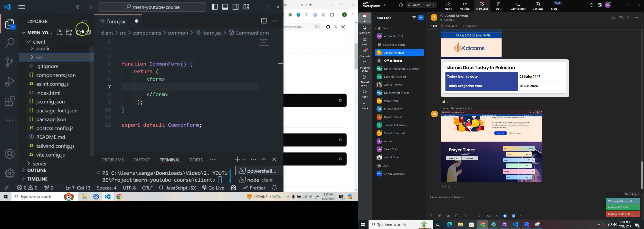This screenshot has width=644, height=229.
Task: Click Open App link above status panel
Action: point(632,194)
